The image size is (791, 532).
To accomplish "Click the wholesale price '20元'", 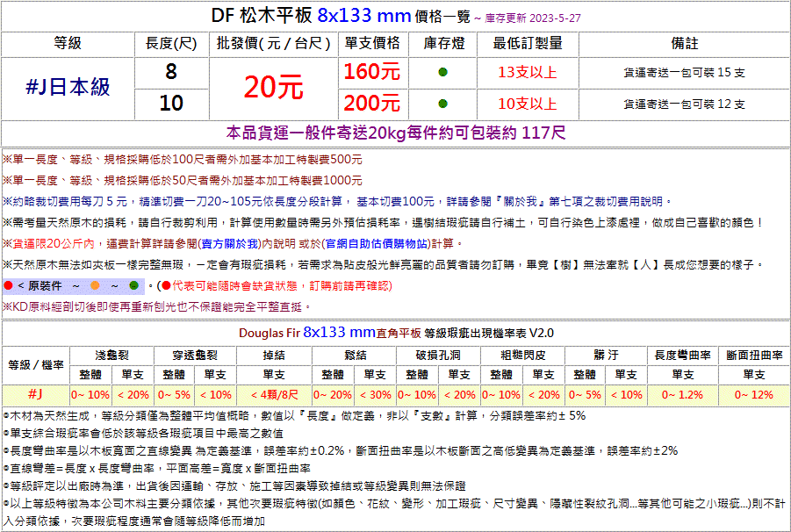I will (x=273, y=87).
